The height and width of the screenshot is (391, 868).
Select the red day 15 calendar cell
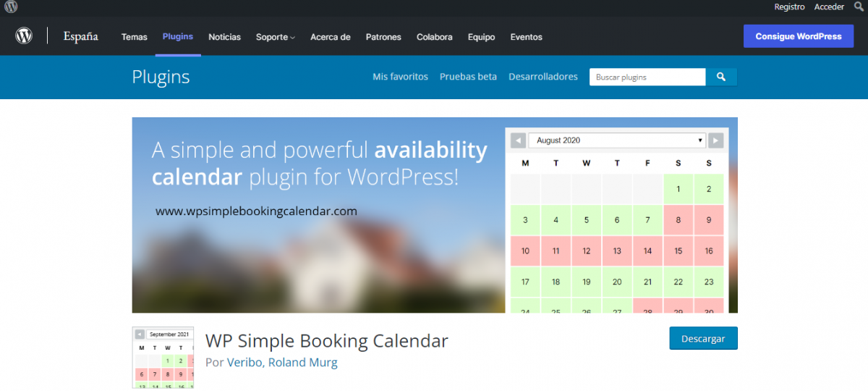[678, 251]
